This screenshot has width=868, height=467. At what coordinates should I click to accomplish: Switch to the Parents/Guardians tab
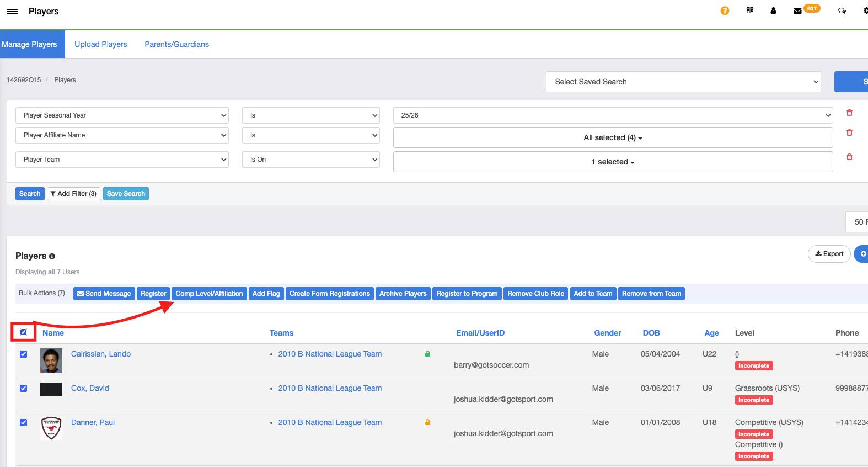176,44
